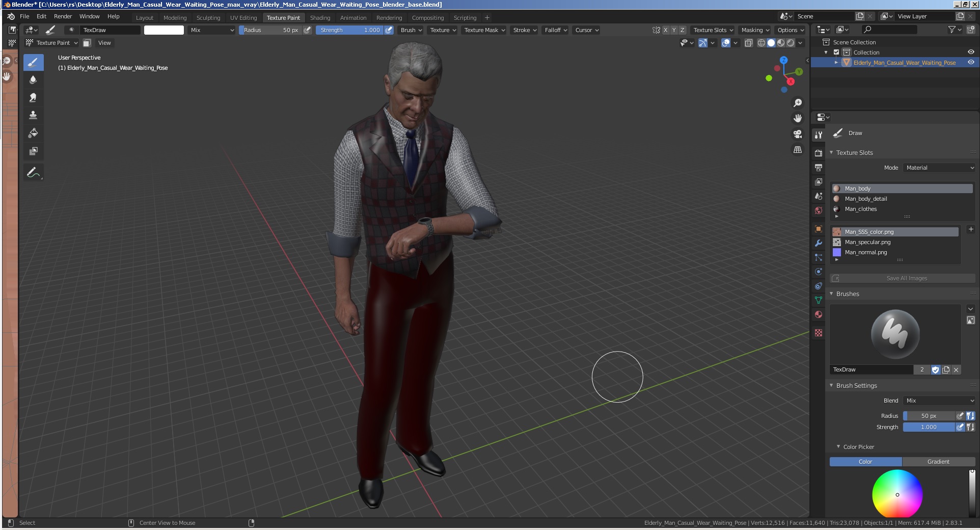Toggle X axis symmetry
This screenshot has height=530, width=980.
(x=665, y=30)
